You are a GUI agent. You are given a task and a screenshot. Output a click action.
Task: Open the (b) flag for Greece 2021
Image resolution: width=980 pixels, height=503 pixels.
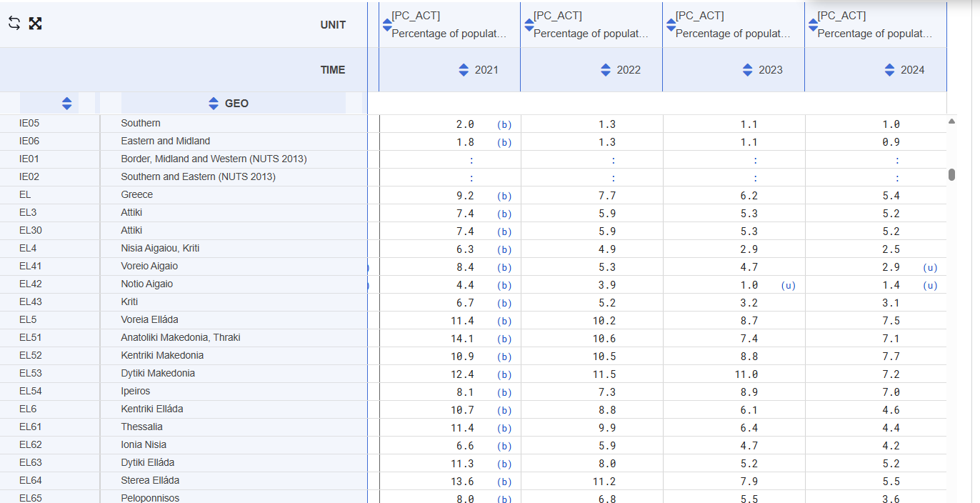click(x=504, y=196)
